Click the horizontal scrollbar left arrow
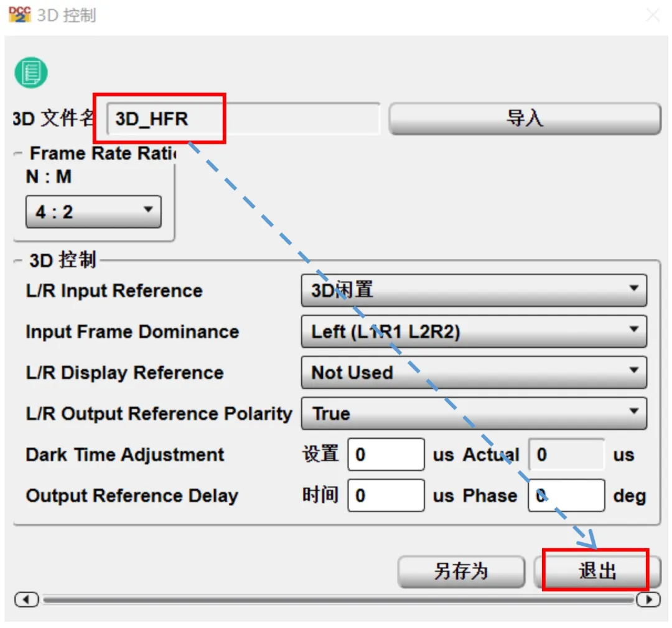 (26, 599)
